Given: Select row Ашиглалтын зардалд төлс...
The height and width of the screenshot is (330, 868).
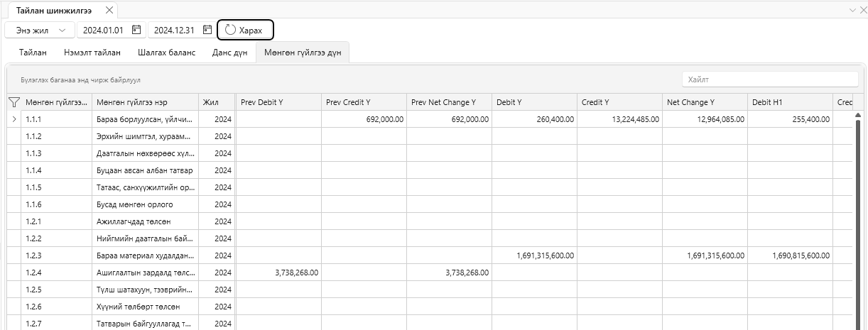Looking at the screenshot, I should 145,273.
